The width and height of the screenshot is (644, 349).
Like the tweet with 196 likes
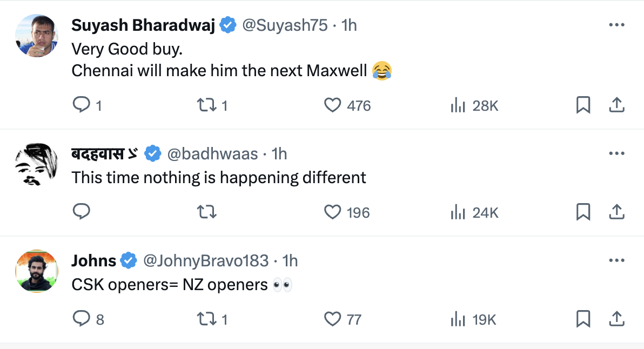333,212
